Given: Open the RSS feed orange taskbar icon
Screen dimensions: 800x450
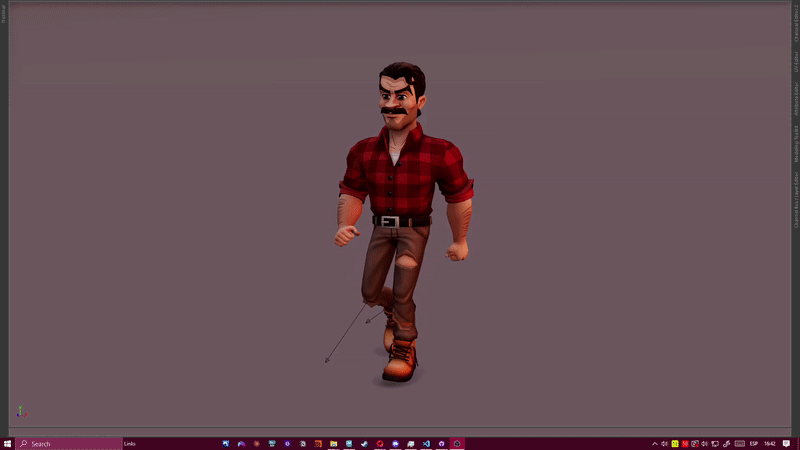Looking at the screenshot, I should click(318, 443).
